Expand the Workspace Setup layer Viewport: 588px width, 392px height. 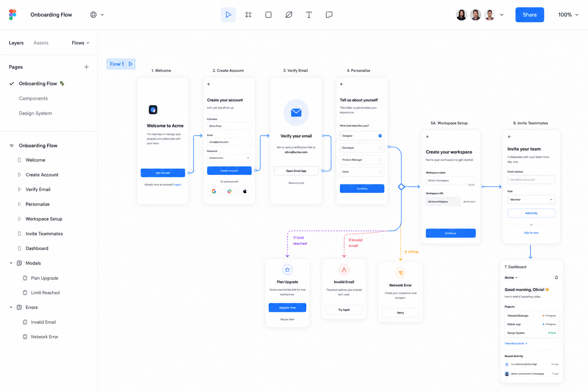pyautogui.click(x=20, y=219)
